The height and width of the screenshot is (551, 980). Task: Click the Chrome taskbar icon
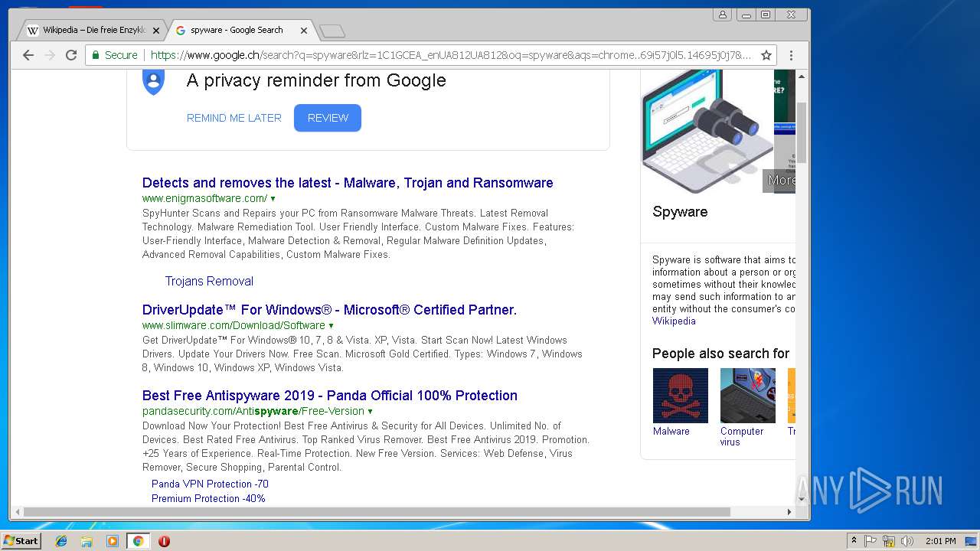click(x=138, y=541)
